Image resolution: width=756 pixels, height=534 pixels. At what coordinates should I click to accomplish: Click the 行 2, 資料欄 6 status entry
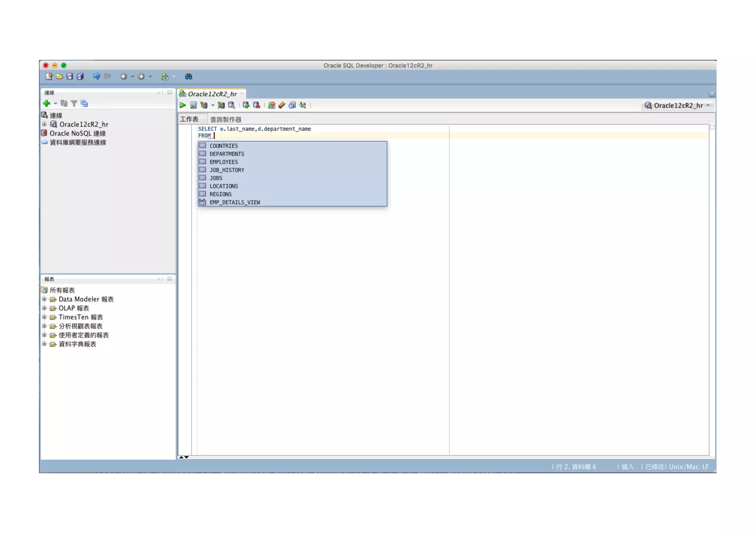pos(576,467)
